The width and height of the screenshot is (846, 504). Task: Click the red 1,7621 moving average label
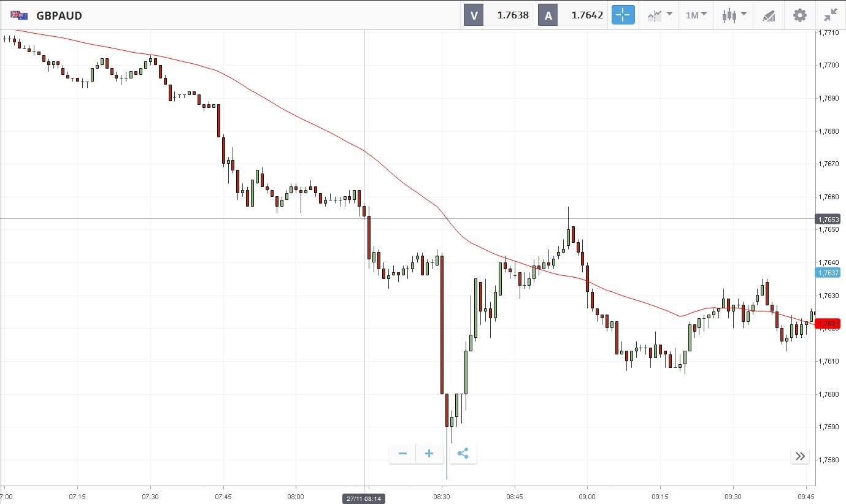coord(828,323)
